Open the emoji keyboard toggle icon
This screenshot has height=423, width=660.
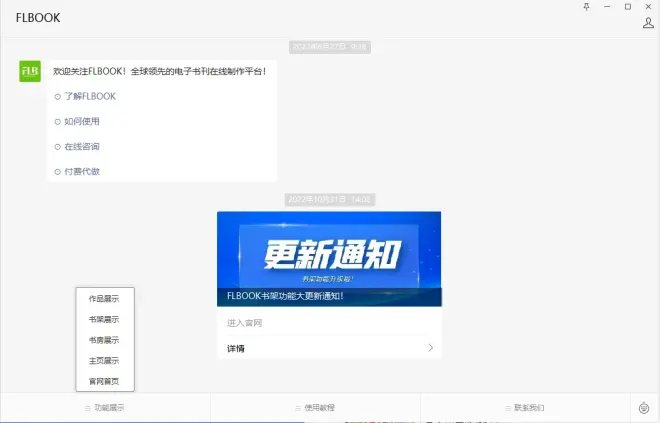click(x=645, y=408)
